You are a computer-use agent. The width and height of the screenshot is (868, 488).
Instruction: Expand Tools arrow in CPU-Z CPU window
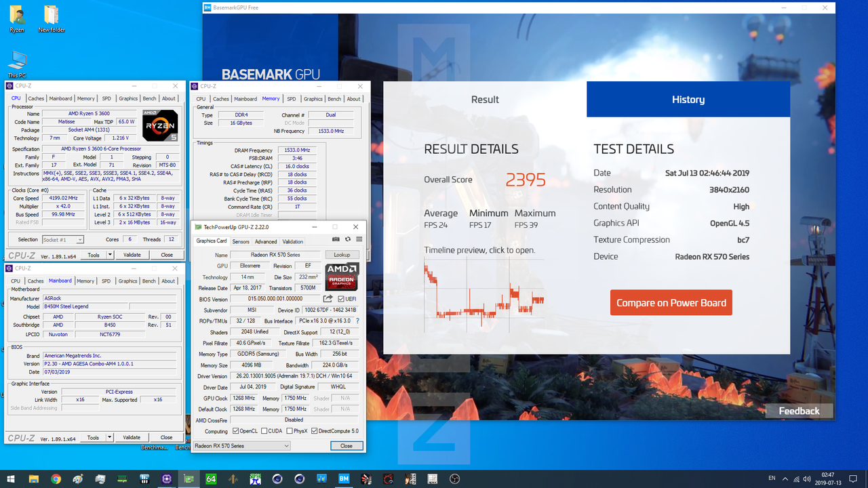coord(110,255)
